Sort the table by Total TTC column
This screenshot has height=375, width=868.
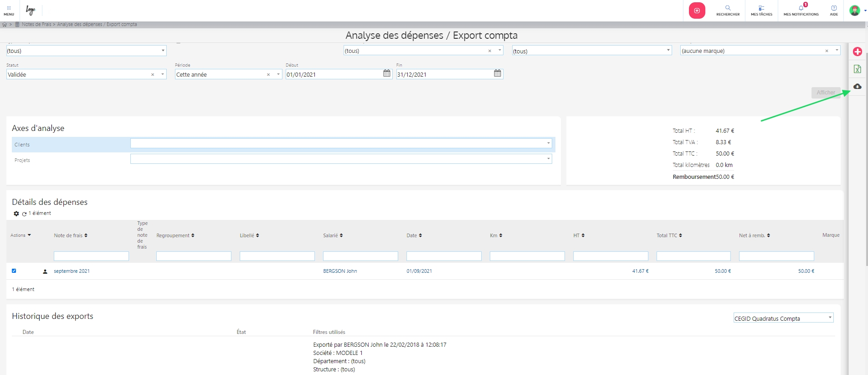[669, 235]
